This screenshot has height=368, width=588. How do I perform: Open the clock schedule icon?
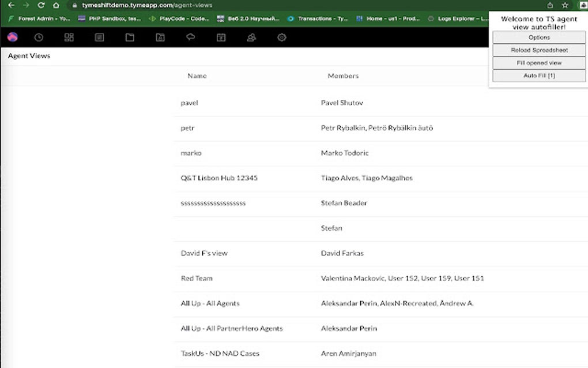coord(39,37)
